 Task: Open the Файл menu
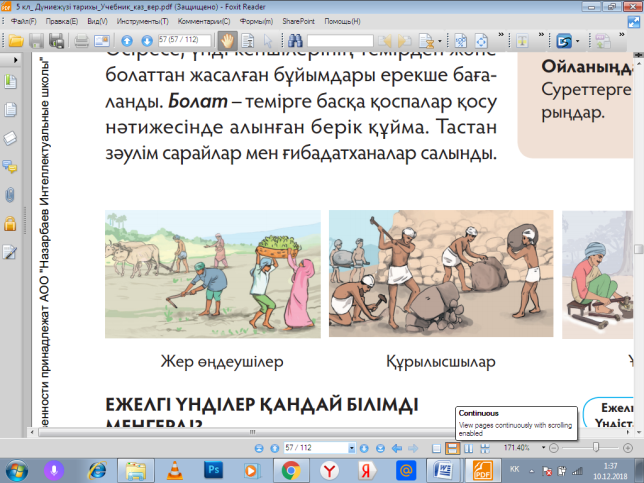[x=23, y=21]
